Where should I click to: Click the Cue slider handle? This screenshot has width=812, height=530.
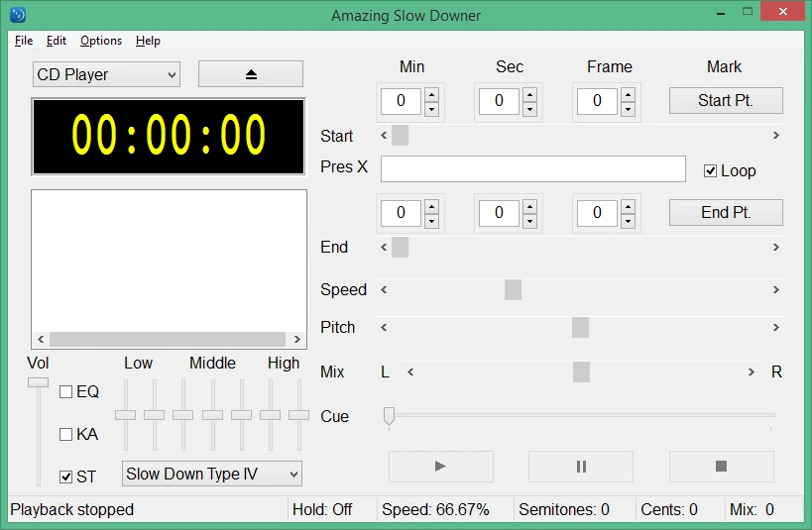(x=389, y=416)
